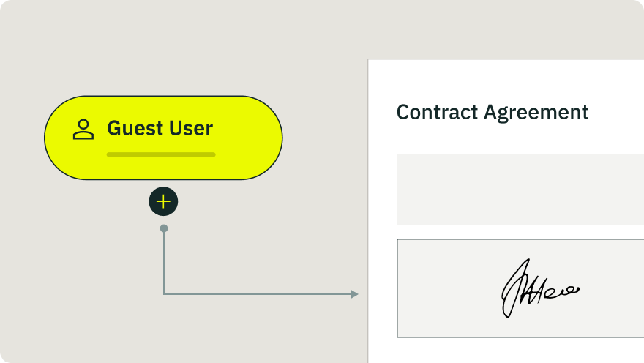Select the arrowhead pointing at the document
The image size is (644, 363).
(x=355, y=294)
